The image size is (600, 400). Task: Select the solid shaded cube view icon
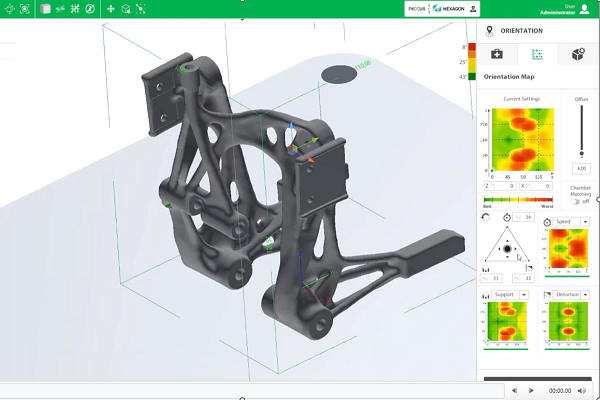45,9
